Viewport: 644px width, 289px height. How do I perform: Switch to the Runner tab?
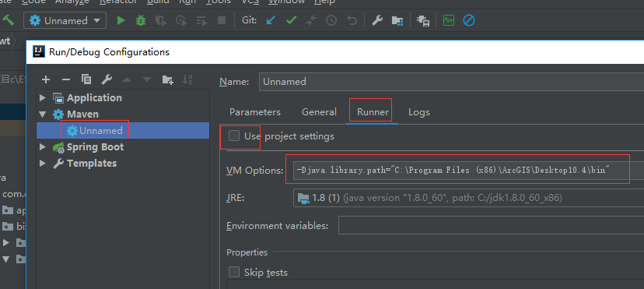(373, 112)
